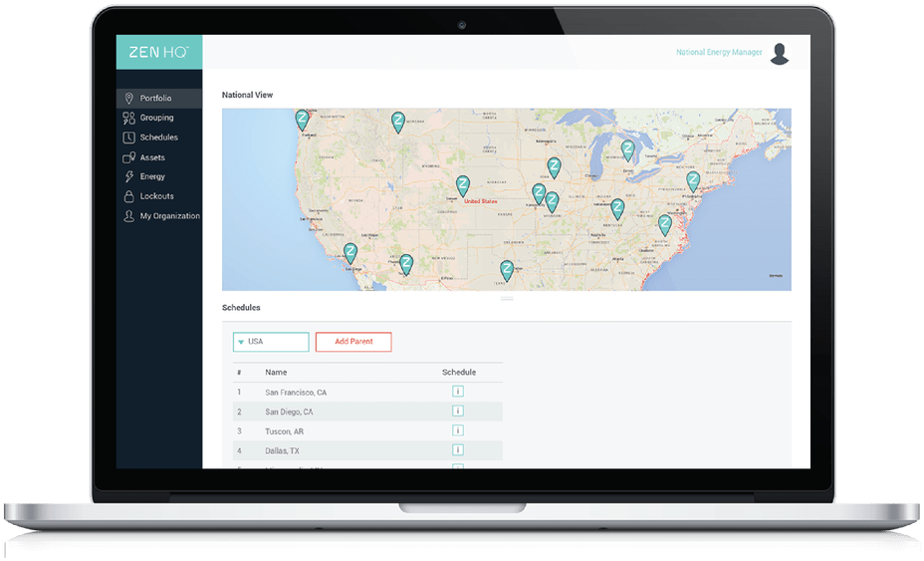The image size is (924, 561).
Task: Select the San Francisco, CA row name
Action: 296,393
